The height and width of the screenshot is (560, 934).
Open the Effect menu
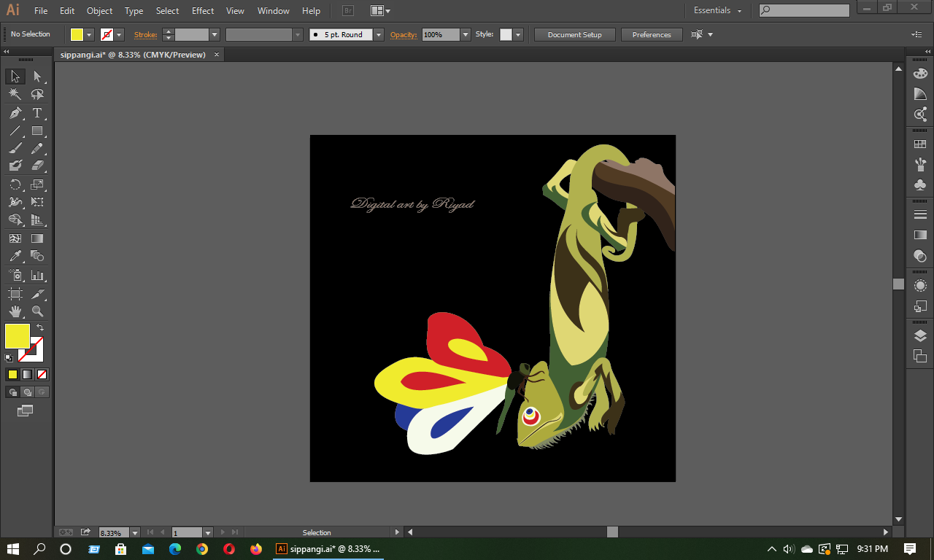tap(203, 11)
